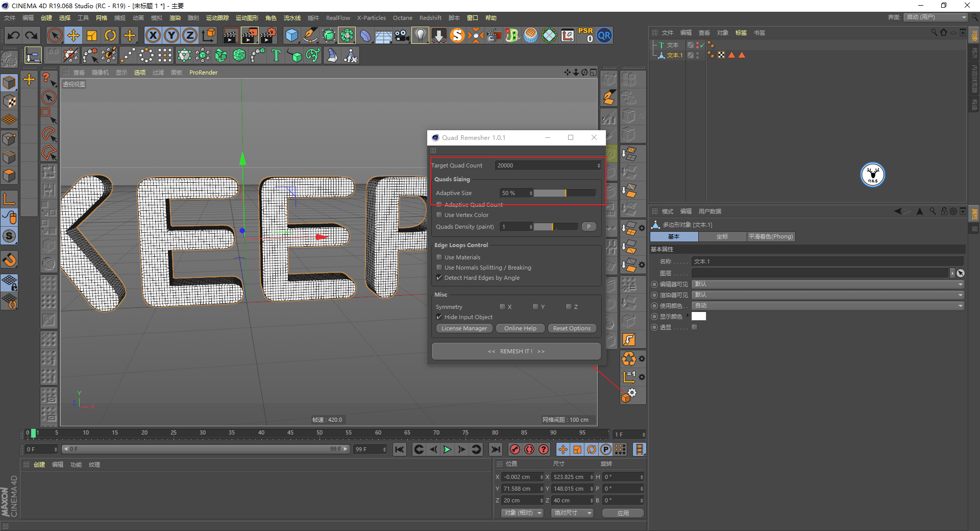
Task: Open the 使用颜色 dropdown
Action: (828, 306)
